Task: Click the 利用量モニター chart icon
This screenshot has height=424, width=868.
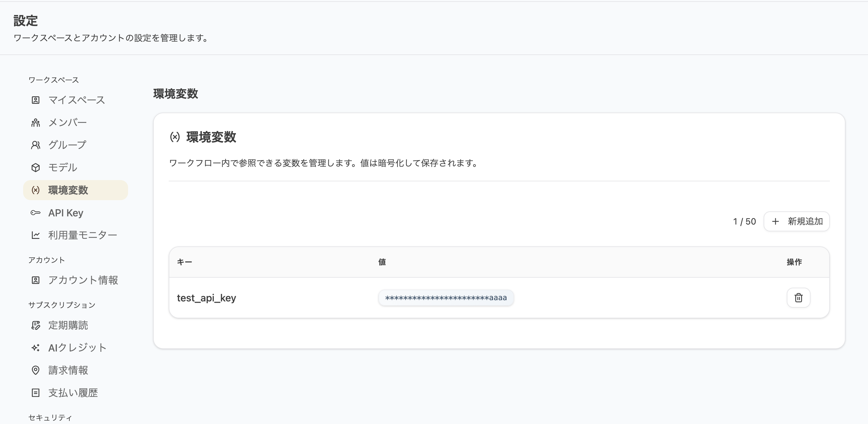Action: click(x=35, y=235)
